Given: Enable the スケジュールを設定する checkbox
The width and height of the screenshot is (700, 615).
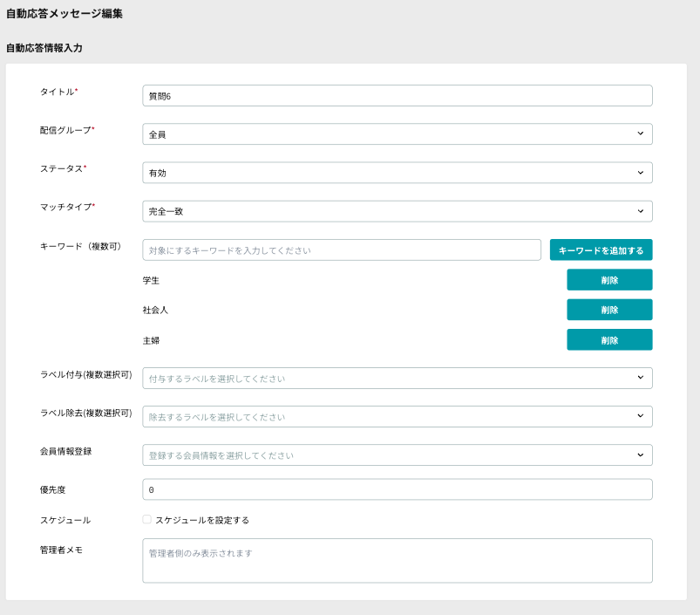Looking at the screenshot, I should [x=146, y=519].
